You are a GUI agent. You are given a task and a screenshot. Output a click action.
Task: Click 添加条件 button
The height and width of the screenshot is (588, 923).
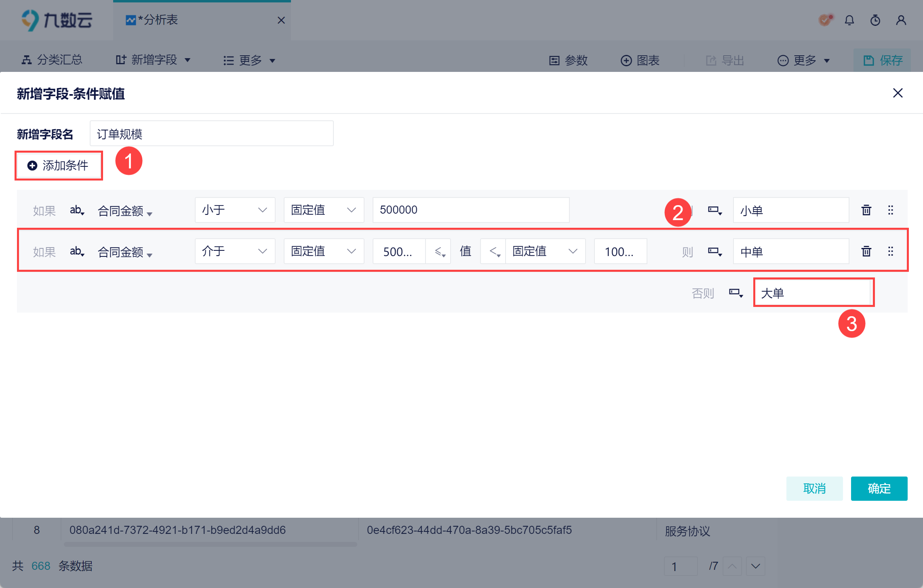(x=59, y=166)
